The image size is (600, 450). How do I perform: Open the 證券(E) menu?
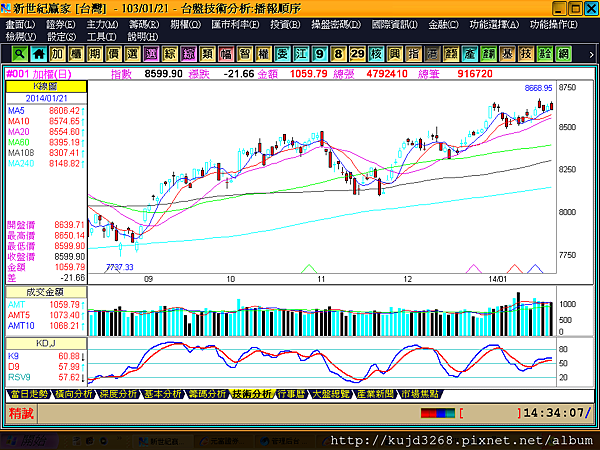tap(60, 25)
